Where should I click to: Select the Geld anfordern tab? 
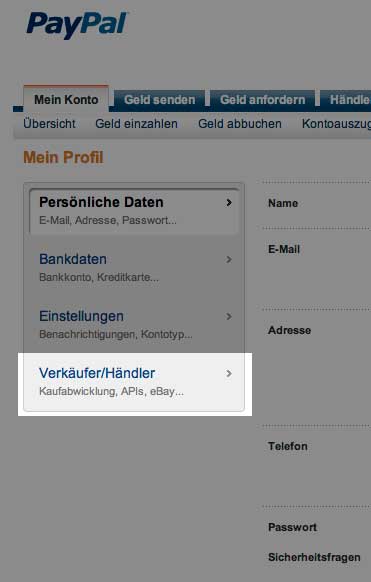point(262,100)
